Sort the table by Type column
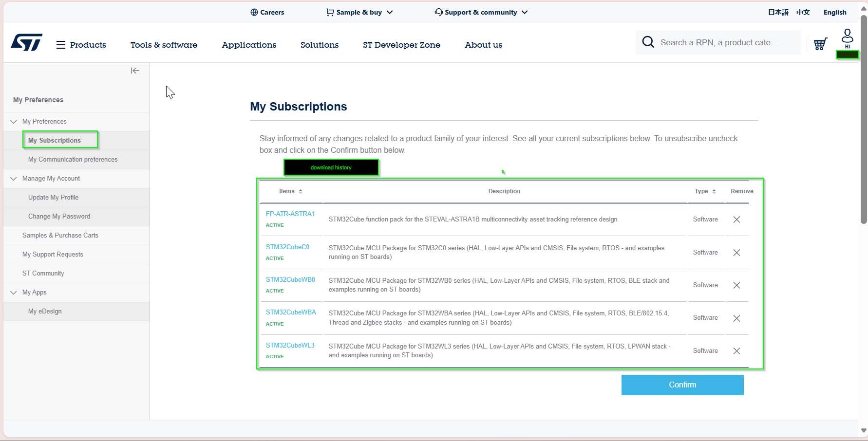 point(714,191)
